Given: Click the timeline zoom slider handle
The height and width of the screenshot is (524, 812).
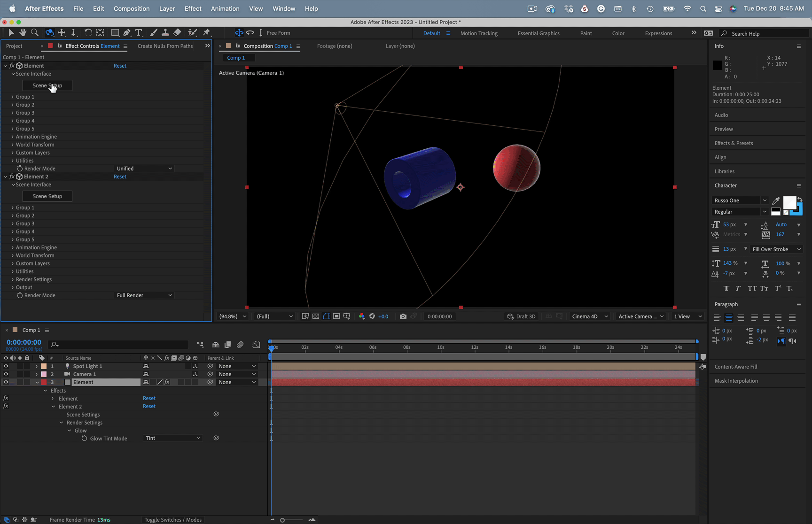Looking at the screenshot, I should point(282,520).
